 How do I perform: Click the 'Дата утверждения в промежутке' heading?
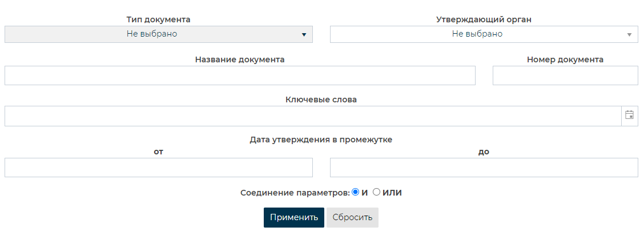pyautogui.click(x=321, y=139)
